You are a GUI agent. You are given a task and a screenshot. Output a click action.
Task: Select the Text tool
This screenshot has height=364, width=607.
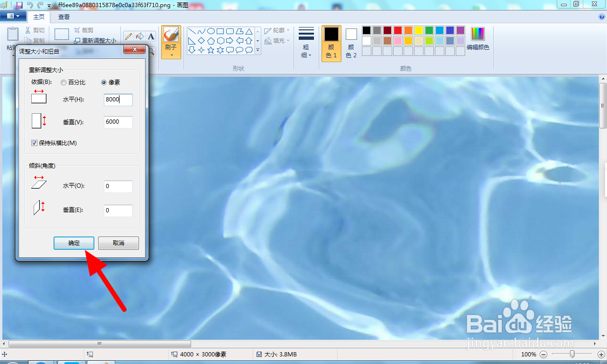pyautogui.click(x=151, y=36)
